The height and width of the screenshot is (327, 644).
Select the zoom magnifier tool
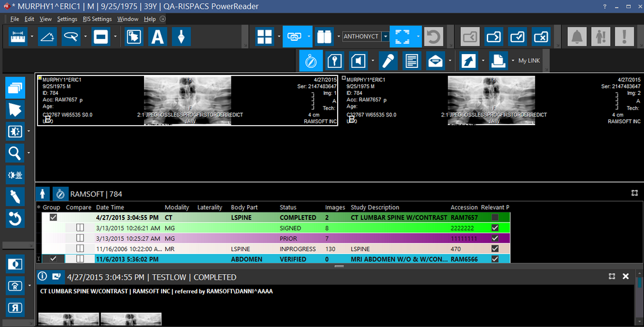[x=15, y=152]
